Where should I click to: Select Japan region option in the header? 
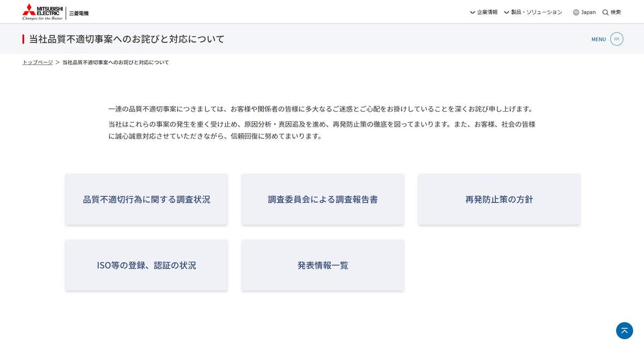pos(587,12)
